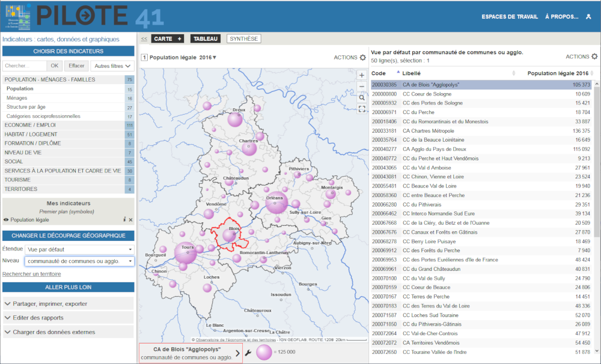Zoom out on the map
The width and height of the screenshot is (601, 364).
361,86
